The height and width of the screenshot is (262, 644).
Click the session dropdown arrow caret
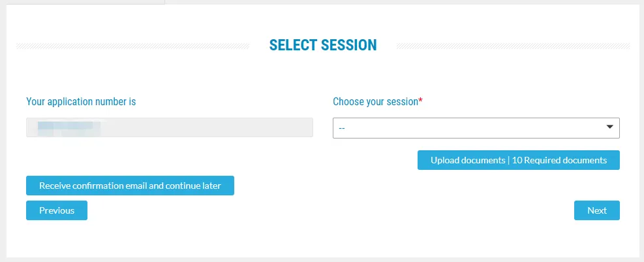tap(610, 127)
